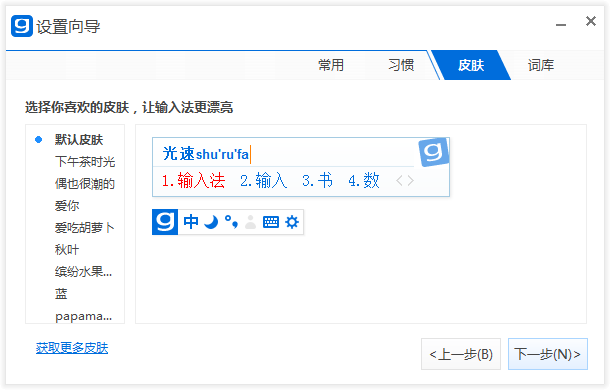Open the soft keyboard icon
The width and height of the screenshot is (610, 390).
(271, 222)
